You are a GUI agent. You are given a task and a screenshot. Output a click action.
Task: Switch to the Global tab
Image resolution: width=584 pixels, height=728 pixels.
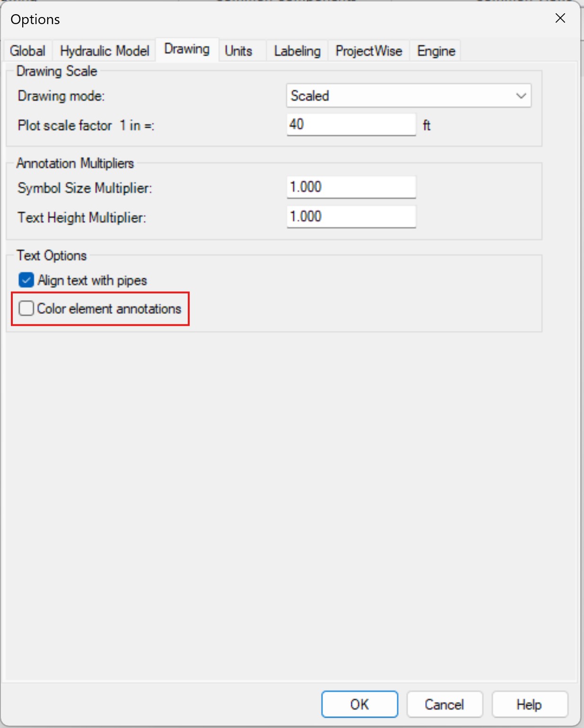27,51
